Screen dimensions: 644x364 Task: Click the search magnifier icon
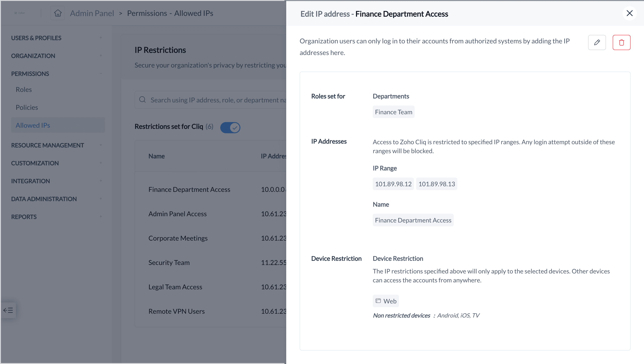pos(142,100)
